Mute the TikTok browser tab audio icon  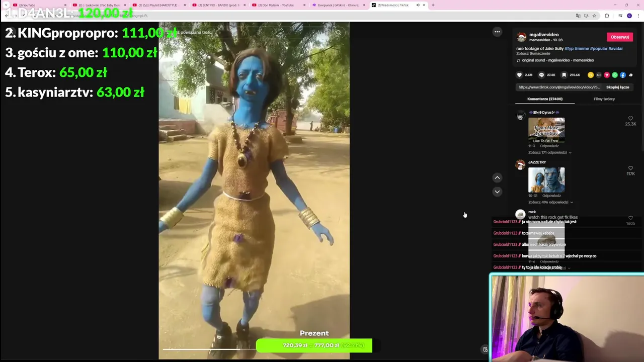[x=418, y=5]
